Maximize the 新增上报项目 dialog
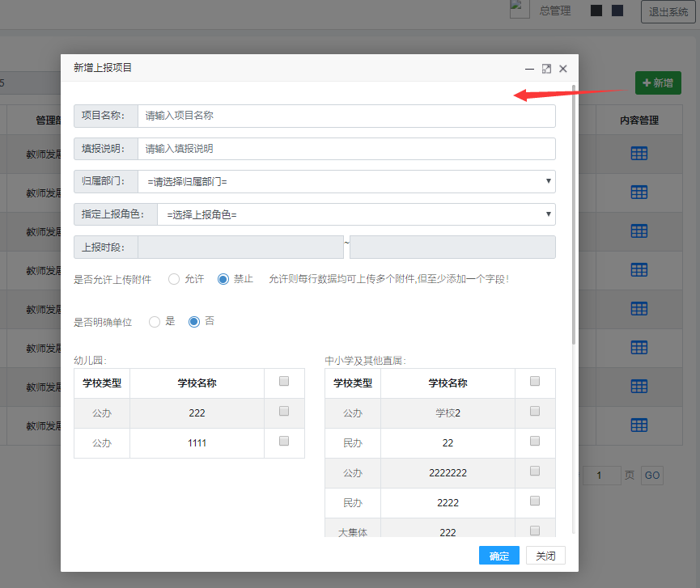Image resolution: width=700 pixels, height=588 pixels. 546,69
